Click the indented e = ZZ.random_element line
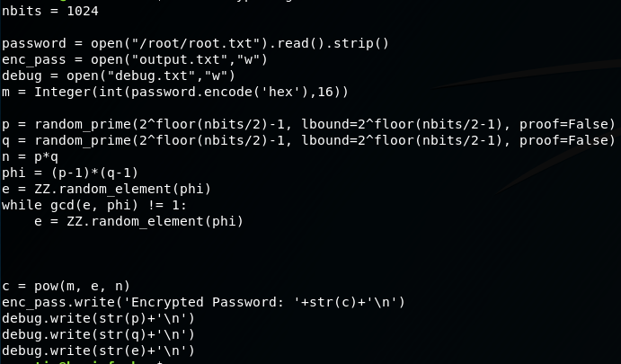Viewport: 621px width, 364px height. pos(138,221)
